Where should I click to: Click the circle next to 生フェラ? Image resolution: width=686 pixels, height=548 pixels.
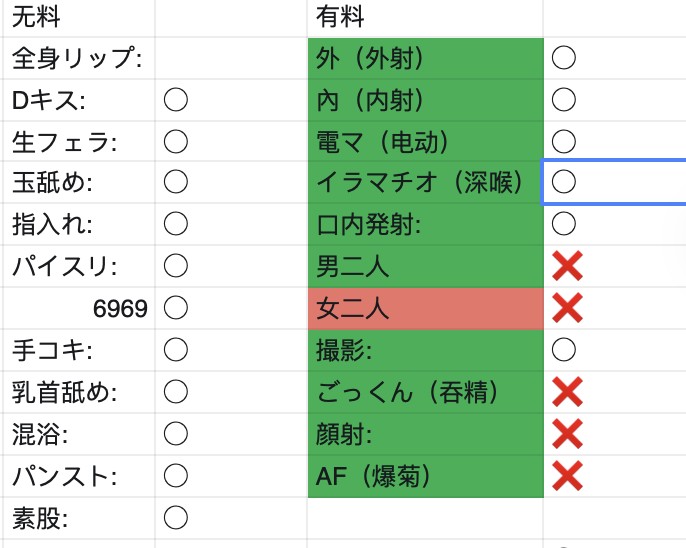coord(176,142)
